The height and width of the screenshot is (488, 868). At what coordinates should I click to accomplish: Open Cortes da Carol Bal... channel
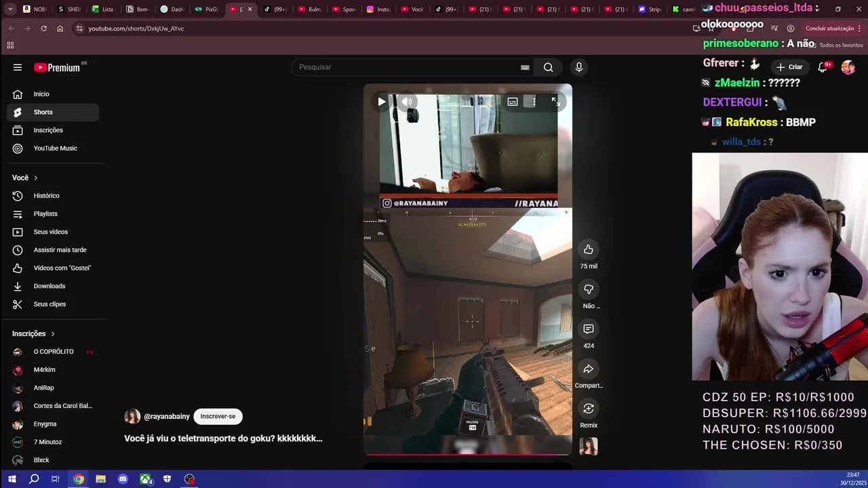pos(53,406)
